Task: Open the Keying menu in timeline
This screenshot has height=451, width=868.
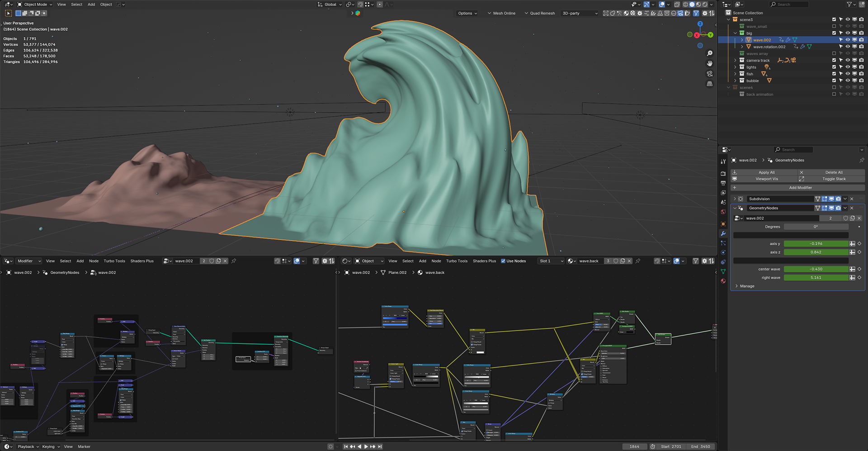Action: (51, 446)
